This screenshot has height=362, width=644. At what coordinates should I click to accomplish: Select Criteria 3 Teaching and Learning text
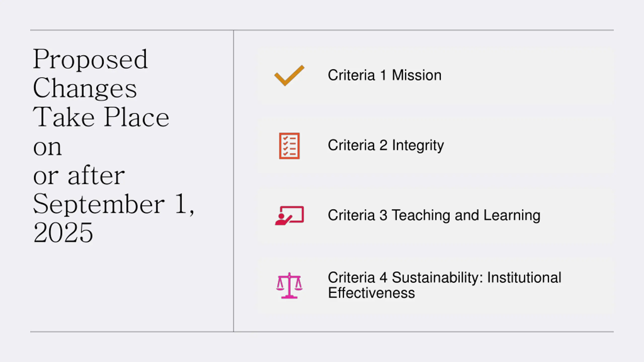[x=434, y=215]
